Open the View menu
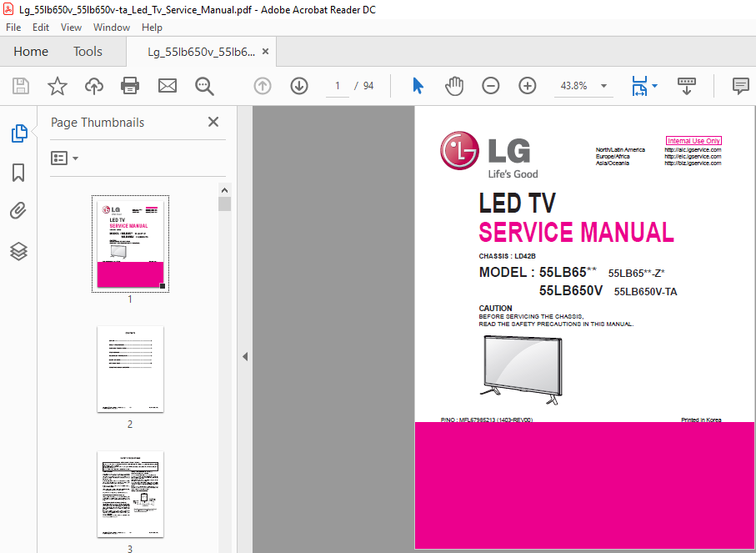 click(71, 28)
